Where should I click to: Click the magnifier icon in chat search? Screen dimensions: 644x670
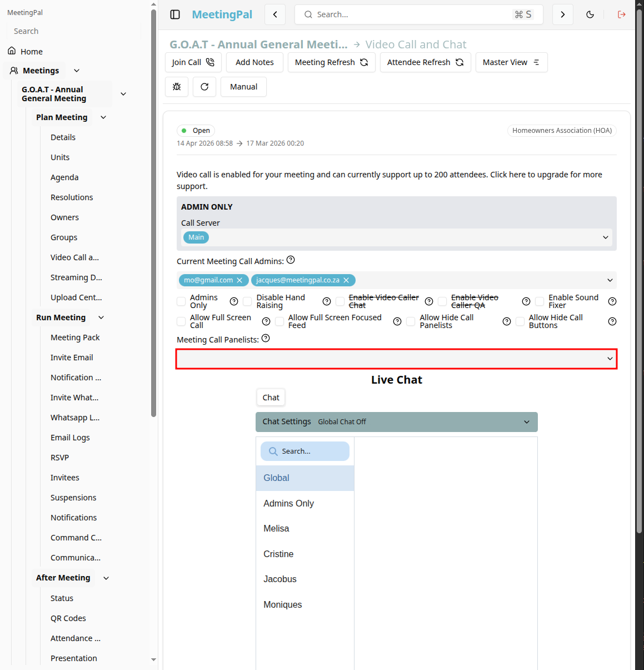point(273,451)
